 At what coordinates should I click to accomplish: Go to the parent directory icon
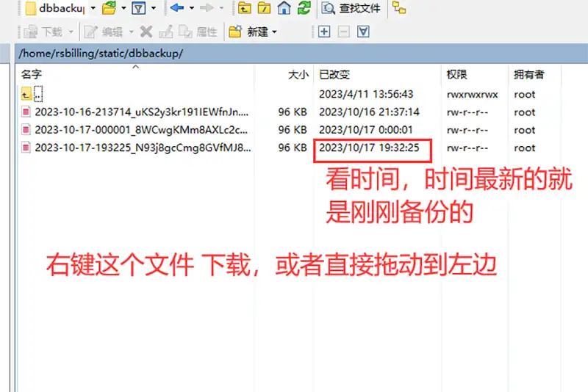click(x=245, y=8)
